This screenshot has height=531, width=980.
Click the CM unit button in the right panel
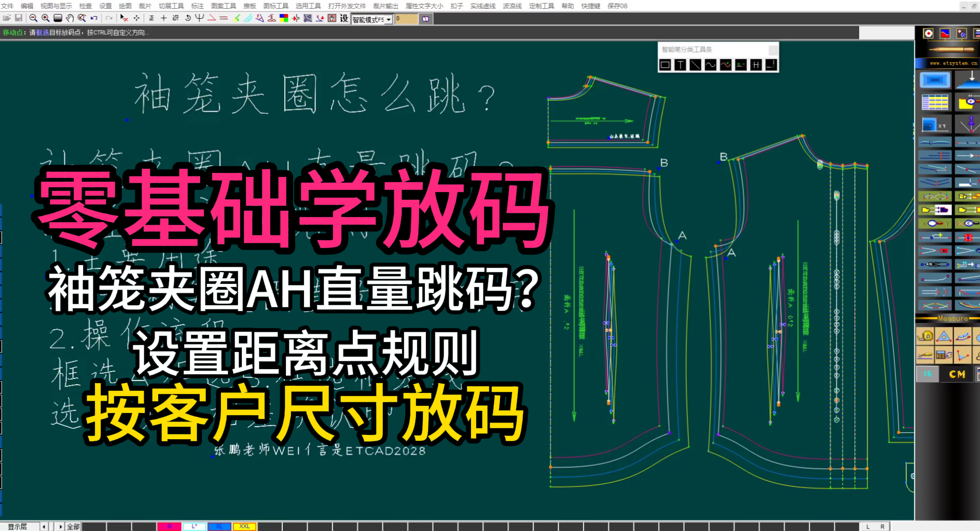pyautogui.click(x=957, y=374)
